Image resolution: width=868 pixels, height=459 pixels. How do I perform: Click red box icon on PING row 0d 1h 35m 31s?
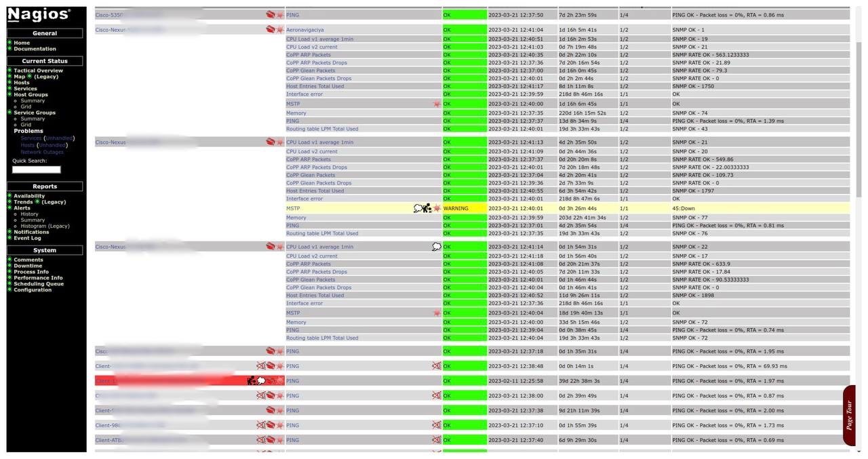pos(271,351)
